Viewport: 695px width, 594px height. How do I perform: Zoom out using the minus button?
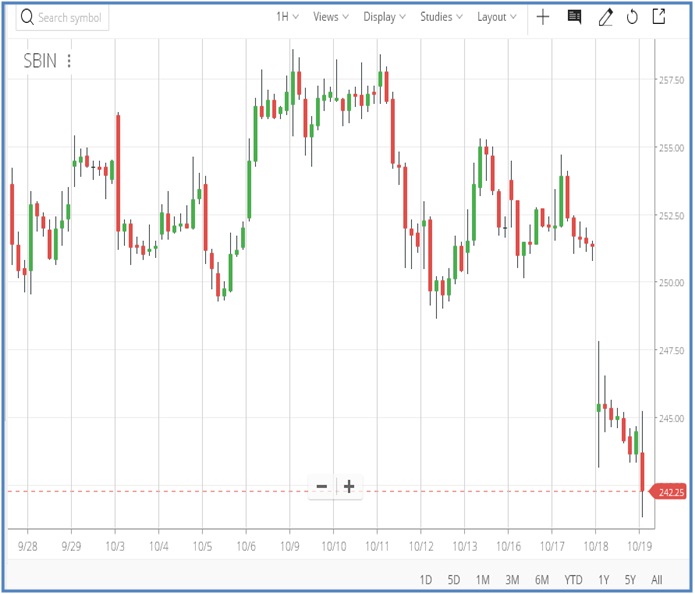(x=322, y=487)
